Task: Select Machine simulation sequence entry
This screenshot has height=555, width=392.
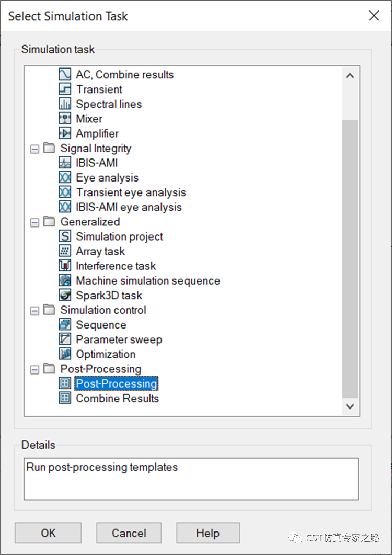Action: pyautogui.click(x=148, y=280)
